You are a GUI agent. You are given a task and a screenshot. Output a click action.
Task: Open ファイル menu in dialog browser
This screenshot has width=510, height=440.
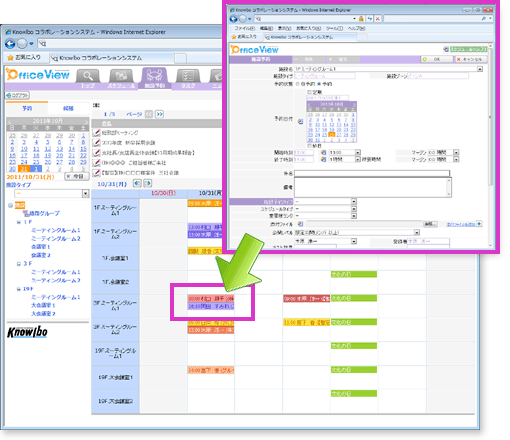[244, 28]
